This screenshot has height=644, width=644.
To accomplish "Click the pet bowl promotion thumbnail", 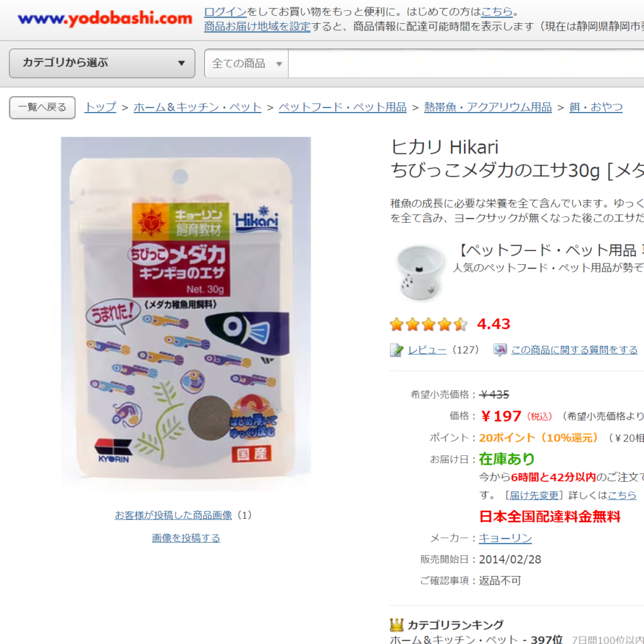I will pos(419,272).
